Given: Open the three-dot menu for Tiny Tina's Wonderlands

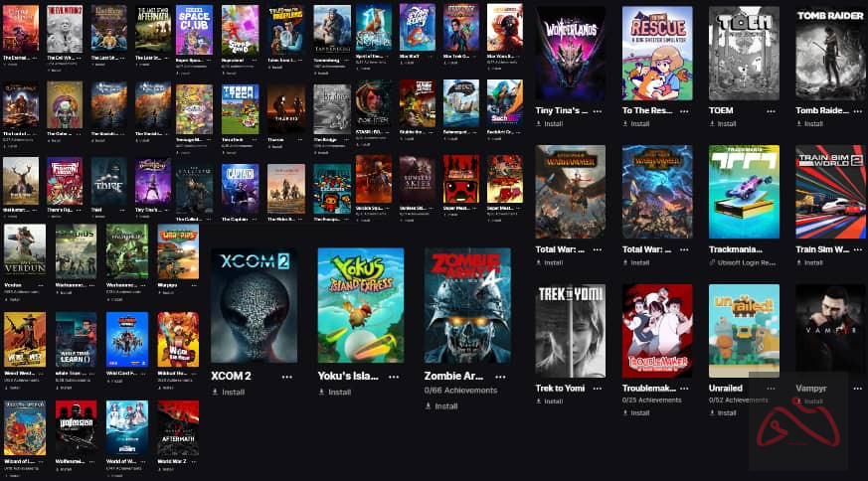Looking at the screenshot, I should point(598,110).
